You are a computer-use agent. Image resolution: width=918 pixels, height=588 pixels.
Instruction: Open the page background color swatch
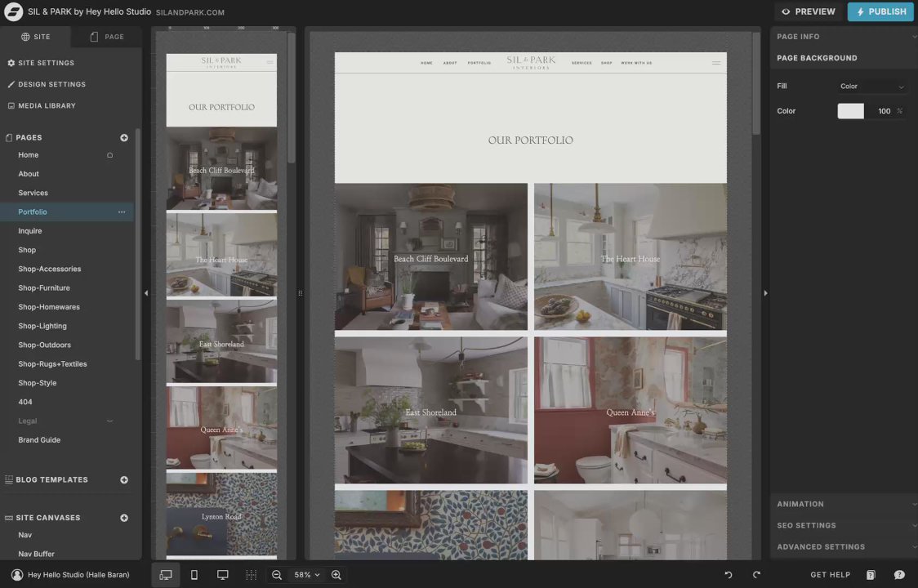(851, 111)
